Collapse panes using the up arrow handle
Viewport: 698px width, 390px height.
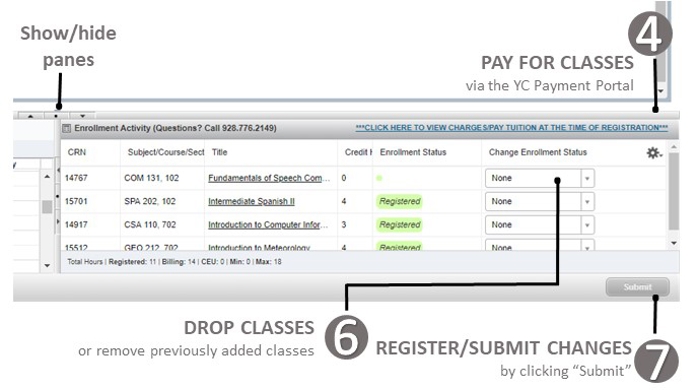point(30,116)
